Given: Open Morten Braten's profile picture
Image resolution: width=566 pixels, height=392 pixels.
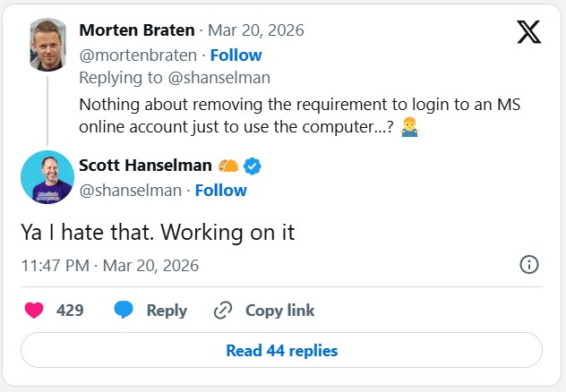Looking at the screenshot, I should [47, 43].
